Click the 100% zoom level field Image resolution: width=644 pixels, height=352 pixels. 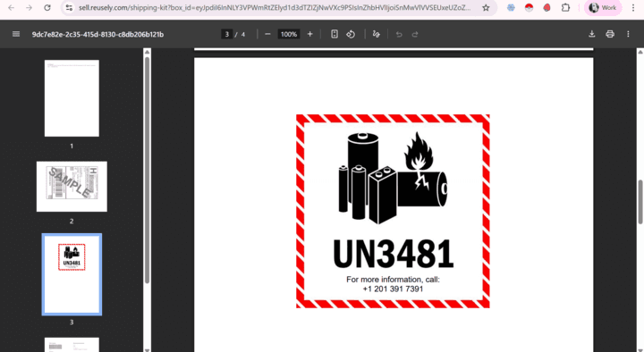289,35
